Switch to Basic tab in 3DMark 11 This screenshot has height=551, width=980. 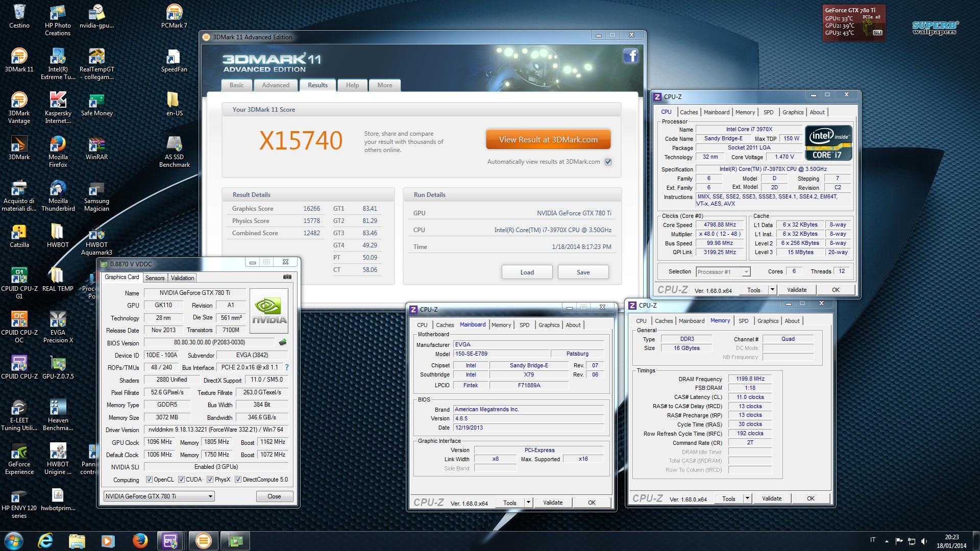[236, 85]
